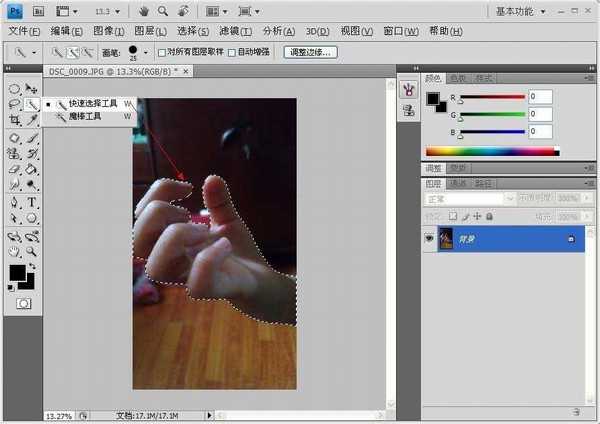The image size is (600, 424).
Task: Open the 滤镜(T) menu
Action: [x=235, y=31]
